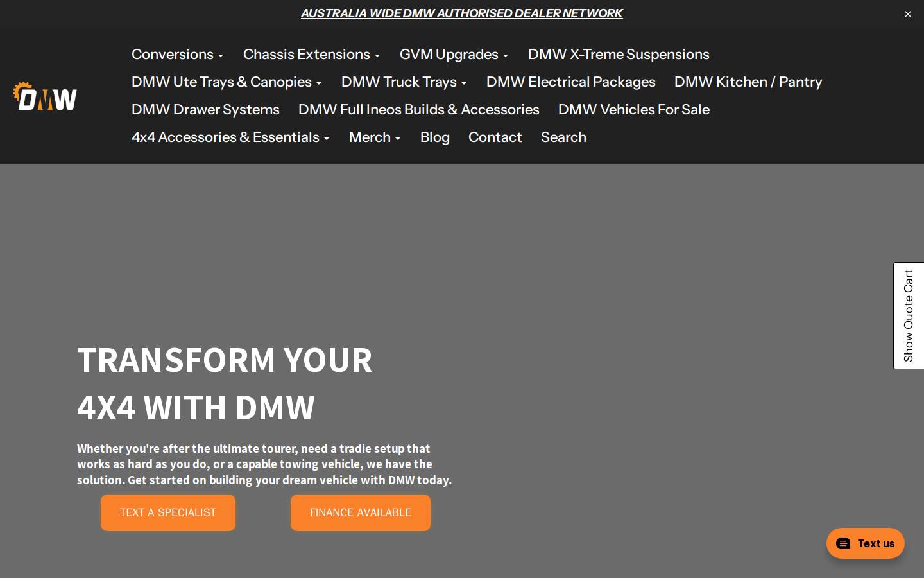Expand the Conversions dropdown menu
Screen dimensions: 924x578
(x=177, y=55)
